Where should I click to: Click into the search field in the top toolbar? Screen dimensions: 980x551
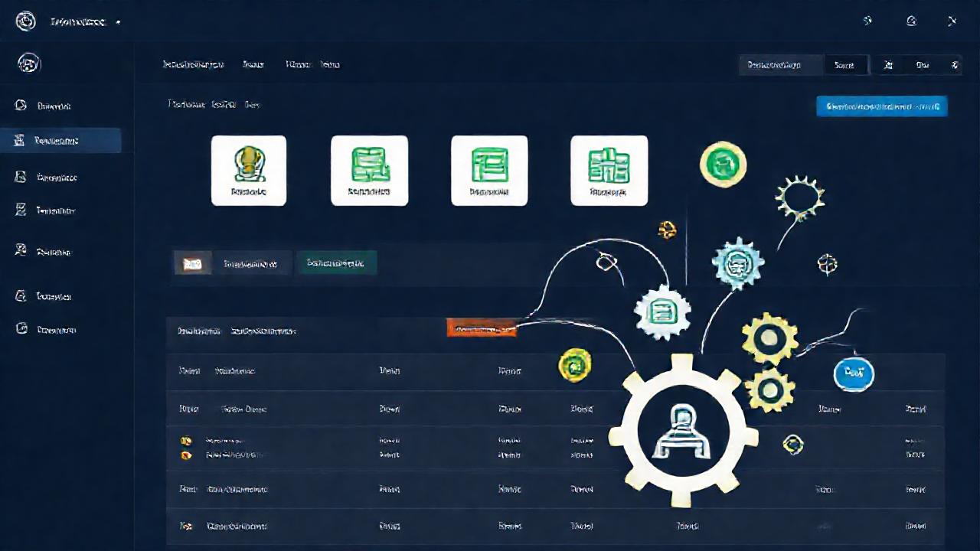781,66
